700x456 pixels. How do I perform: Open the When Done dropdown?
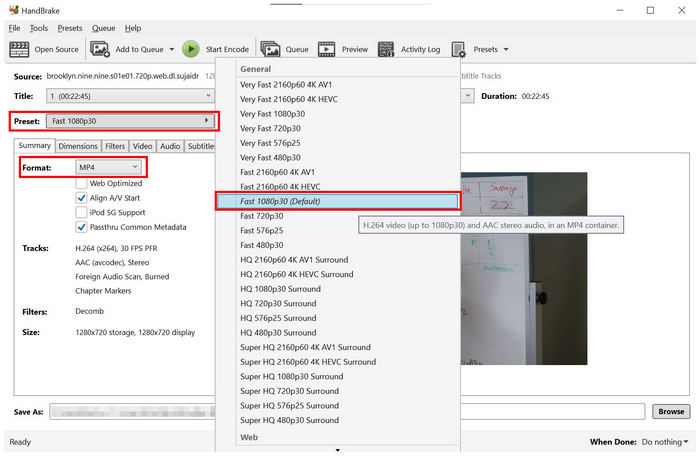[x=665, y=442]
